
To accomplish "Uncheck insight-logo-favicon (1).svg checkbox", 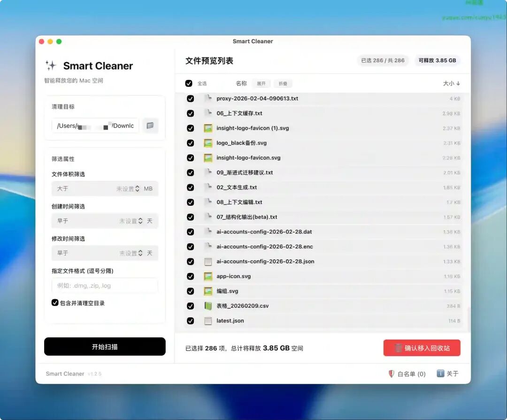I will [191, 128].
